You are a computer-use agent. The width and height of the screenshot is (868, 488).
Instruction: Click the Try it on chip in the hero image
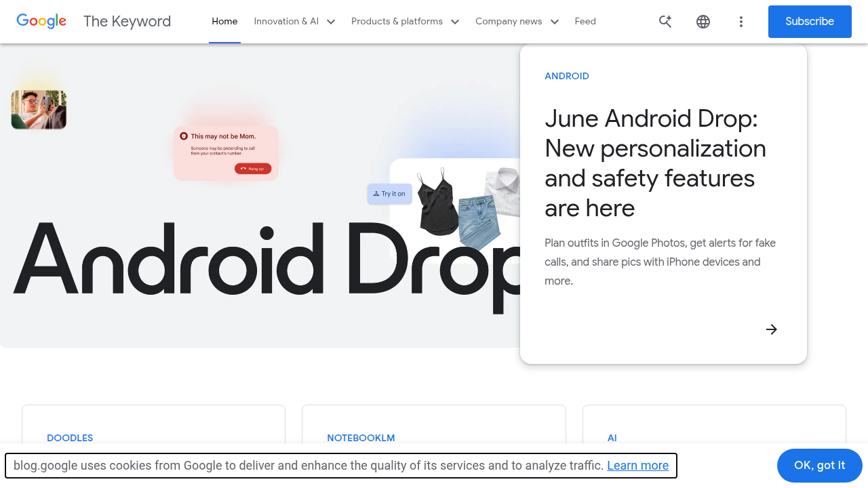(x=390, y=194)
